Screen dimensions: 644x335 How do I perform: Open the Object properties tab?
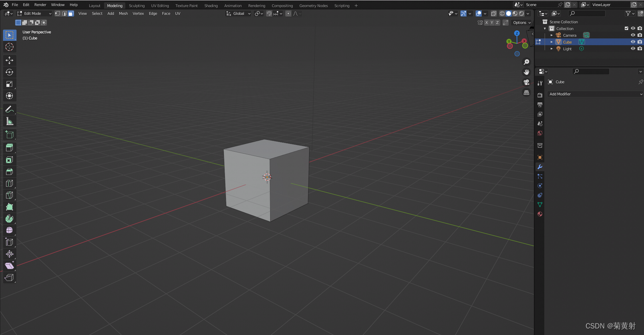pos(540,157)
